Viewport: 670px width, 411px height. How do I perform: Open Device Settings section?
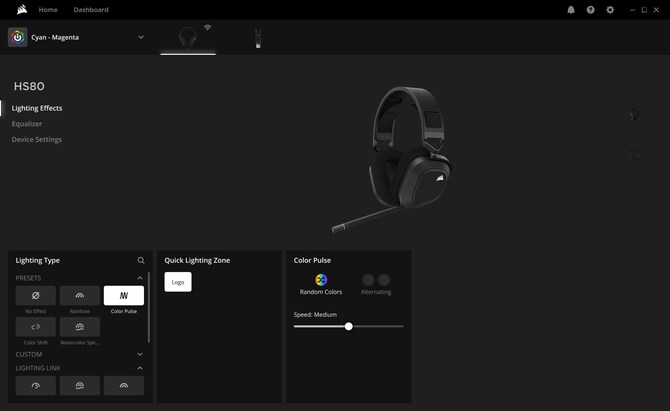[x=37, y=139]
